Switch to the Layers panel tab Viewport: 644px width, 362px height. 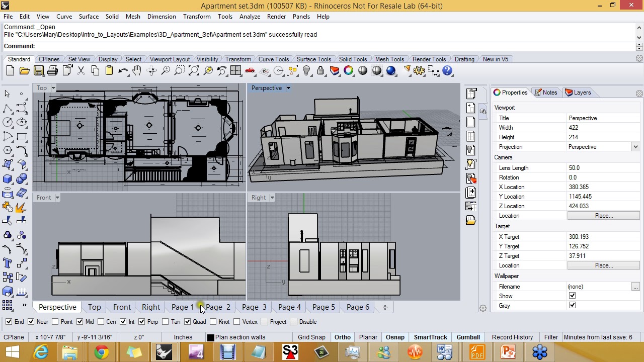[578, 93]
